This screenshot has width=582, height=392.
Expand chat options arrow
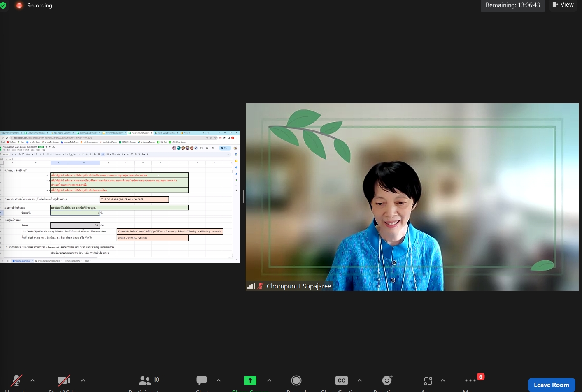point(219,380)
